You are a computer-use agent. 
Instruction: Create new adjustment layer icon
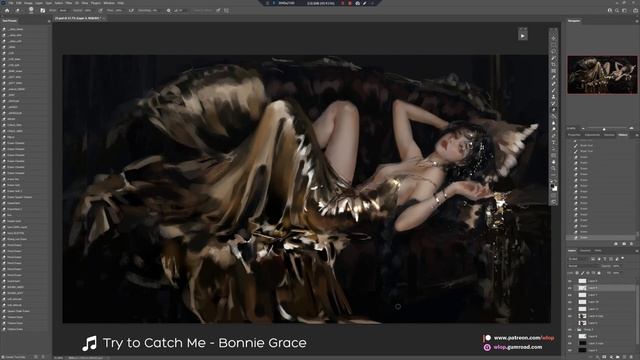coord(611,357)
